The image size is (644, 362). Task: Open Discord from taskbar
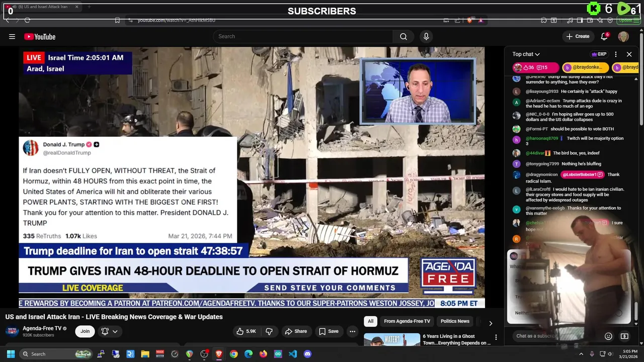307,354
